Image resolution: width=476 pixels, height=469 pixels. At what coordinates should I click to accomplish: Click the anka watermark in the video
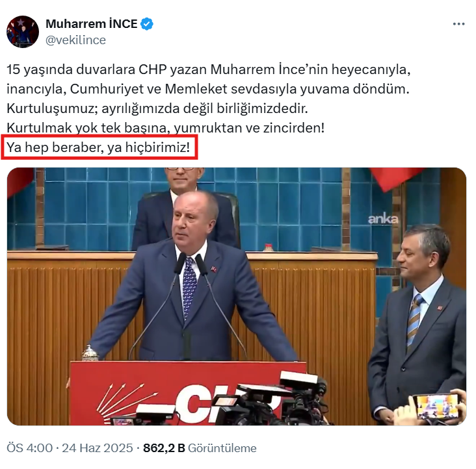point(383,218)
